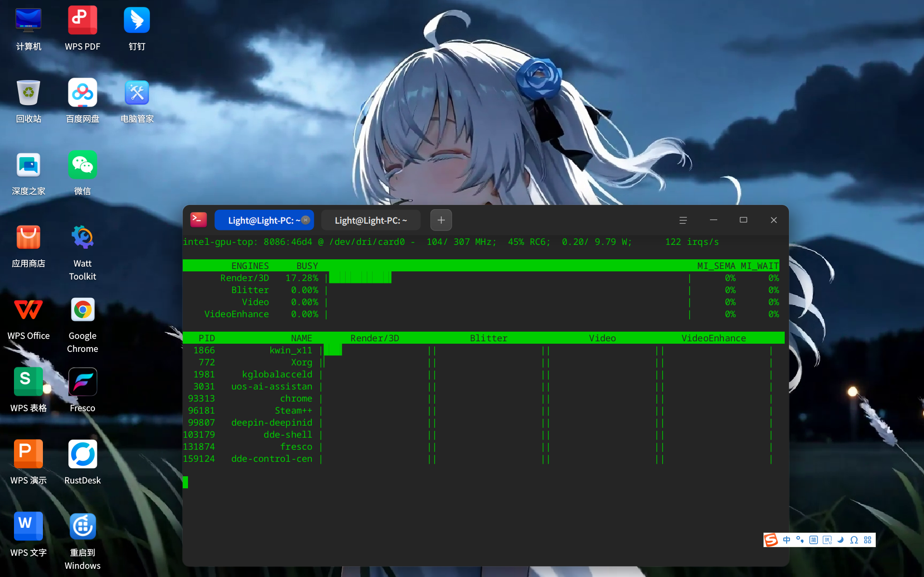The width and height of the screenshot is (924, 577).
Task: Toggle 简 simplified/traditional character mode
Action: click(814, 540)
